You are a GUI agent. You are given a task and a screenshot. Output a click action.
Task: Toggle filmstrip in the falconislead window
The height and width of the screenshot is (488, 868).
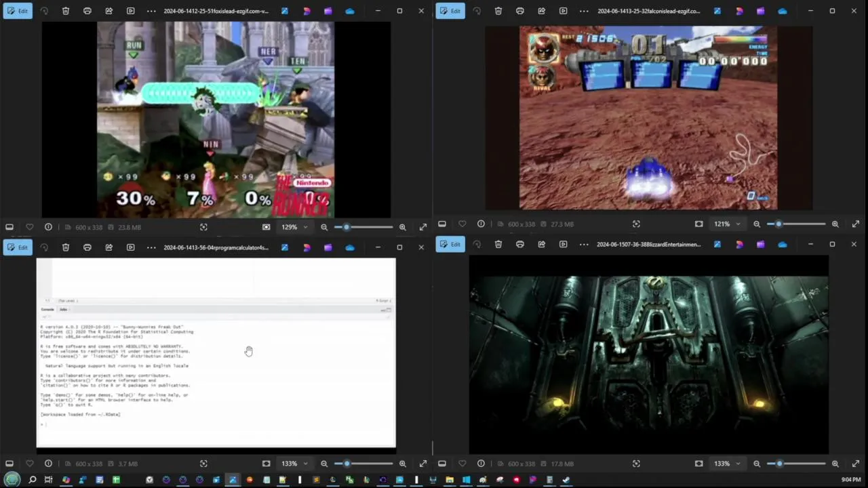click(442, 224)
